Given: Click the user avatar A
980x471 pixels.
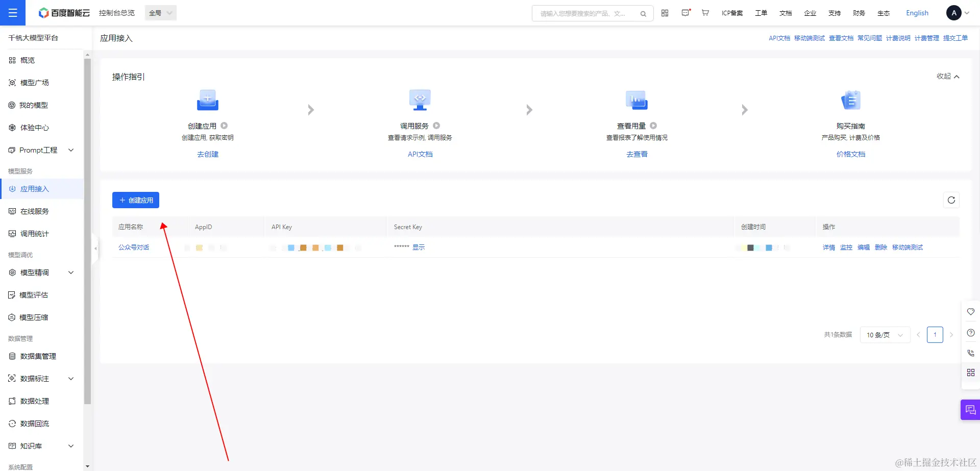Looking at the screenshot, I should [x=953, y=13].
